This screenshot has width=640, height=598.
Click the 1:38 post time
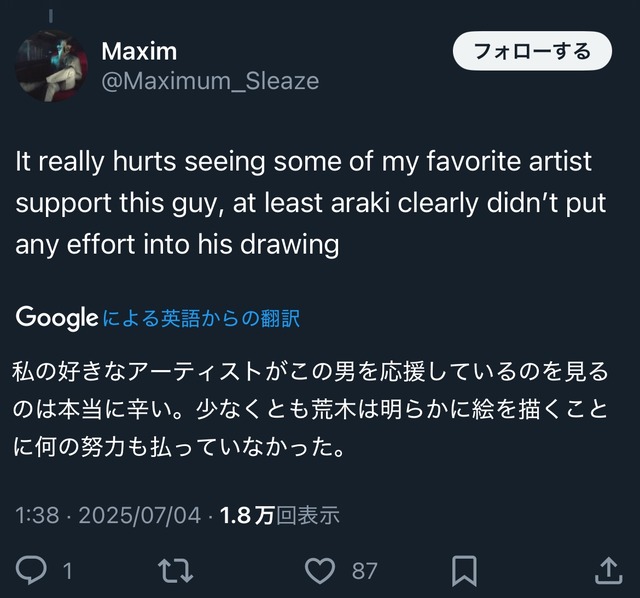click(x=37, y=516)
